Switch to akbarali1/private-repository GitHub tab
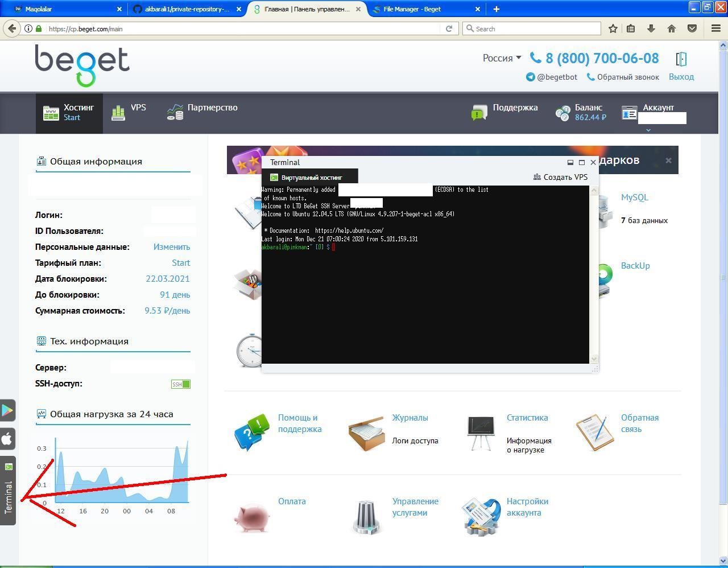This screenshot has height=568, width=728. click(187, 9)
